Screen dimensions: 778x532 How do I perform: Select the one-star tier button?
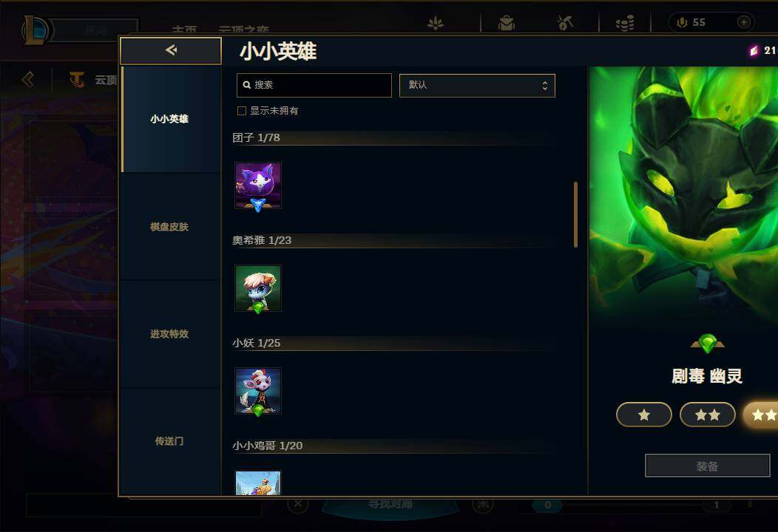[643, 415]
